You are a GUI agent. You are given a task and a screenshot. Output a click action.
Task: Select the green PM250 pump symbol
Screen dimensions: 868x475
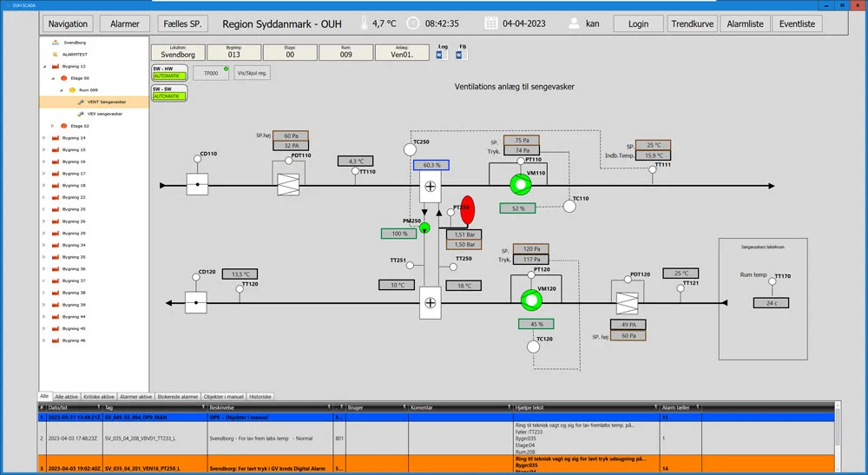(424, 228)
